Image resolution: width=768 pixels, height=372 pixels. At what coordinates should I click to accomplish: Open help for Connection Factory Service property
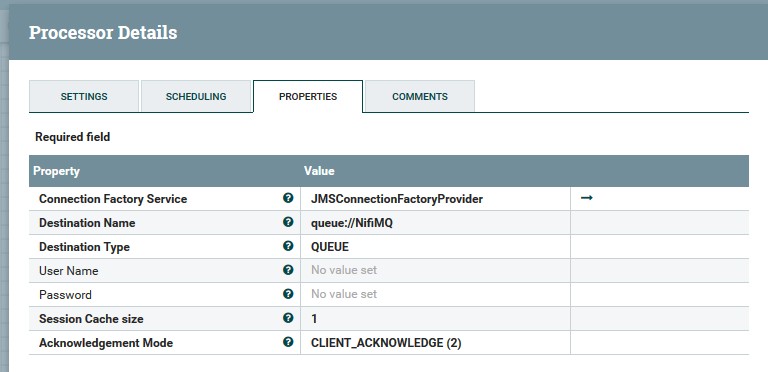[x=288, y=198]
